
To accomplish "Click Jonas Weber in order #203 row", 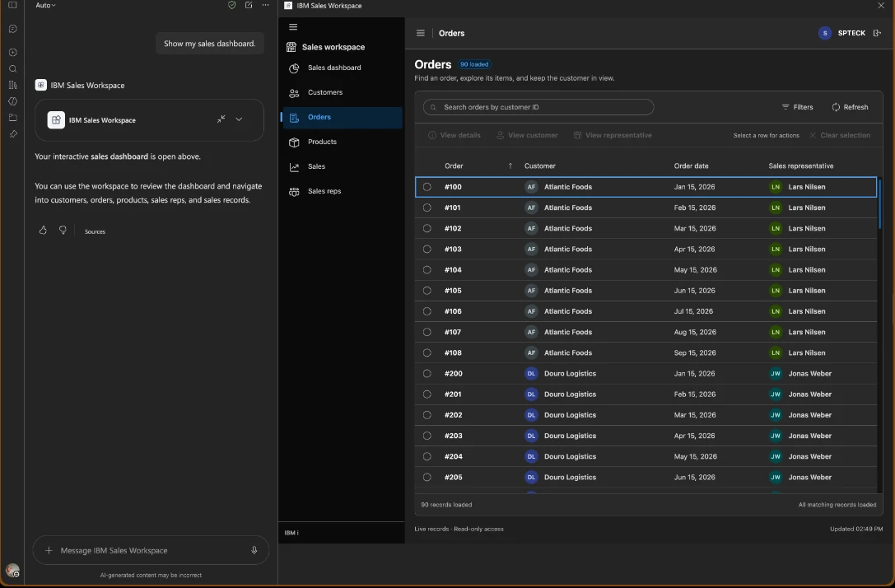I will 810,436.
